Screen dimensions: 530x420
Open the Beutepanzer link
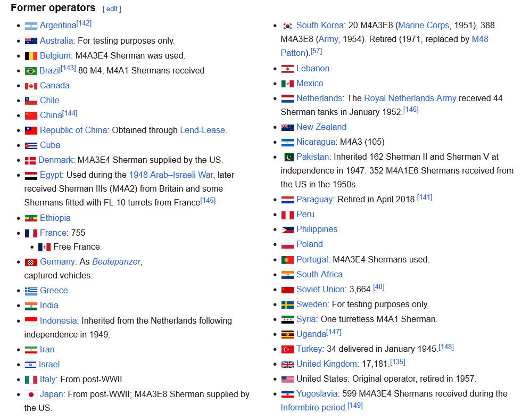click(117, 262)
